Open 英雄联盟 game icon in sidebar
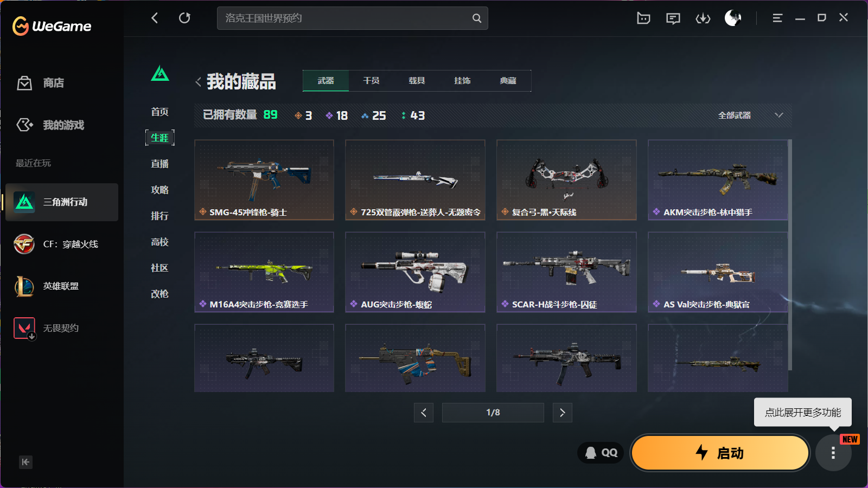 [x=24, y=286]
